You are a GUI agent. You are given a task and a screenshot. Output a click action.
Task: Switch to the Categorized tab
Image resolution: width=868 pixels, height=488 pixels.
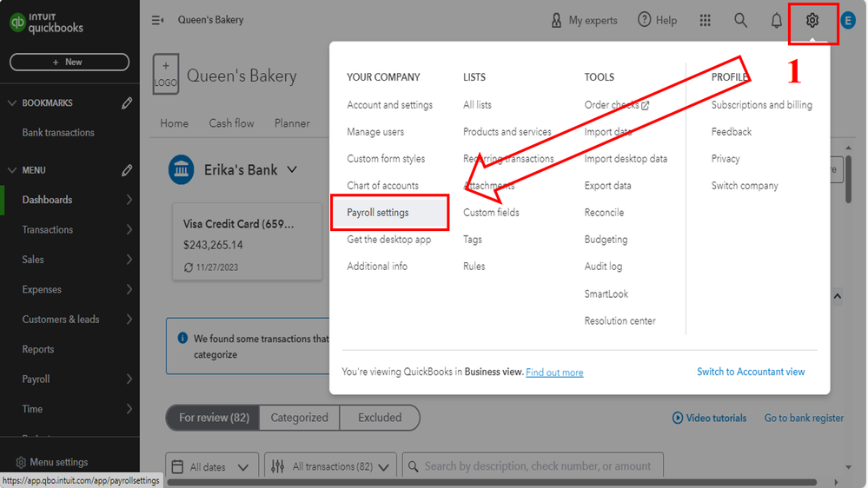click(x=299, y=418)
